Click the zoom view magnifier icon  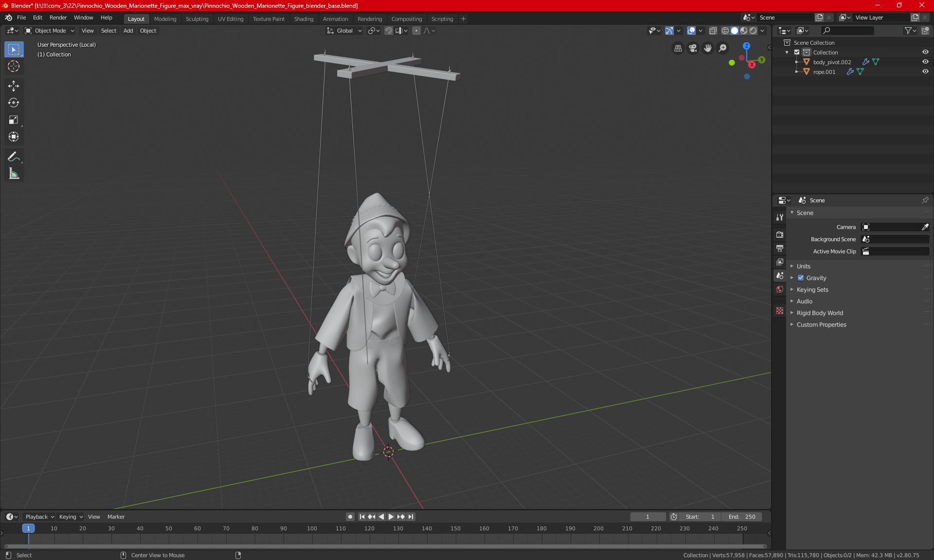[x=723, y=48]
